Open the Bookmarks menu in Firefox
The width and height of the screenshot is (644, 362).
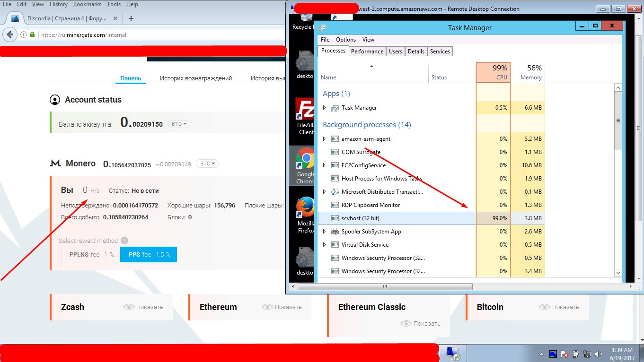(x=87, y=4)
